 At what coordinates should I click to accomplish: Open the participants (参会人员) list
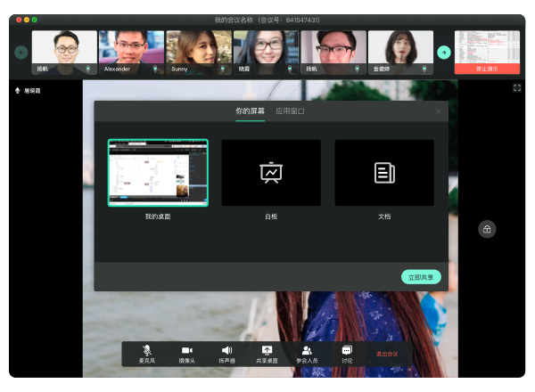[x=307, y=353]
